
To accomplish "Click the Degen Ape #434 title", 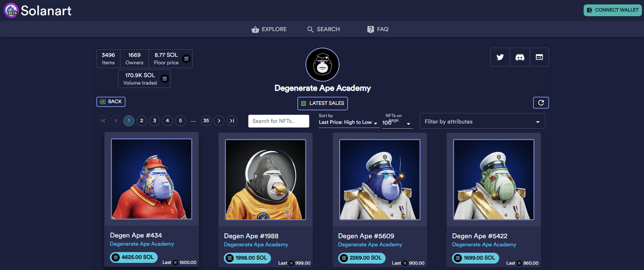I will (x=136, y=235).
